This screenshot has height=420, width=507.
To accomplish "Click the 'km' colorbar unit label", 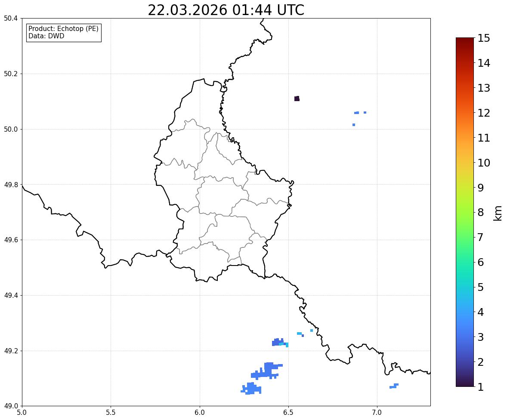I will pos(498,213).
